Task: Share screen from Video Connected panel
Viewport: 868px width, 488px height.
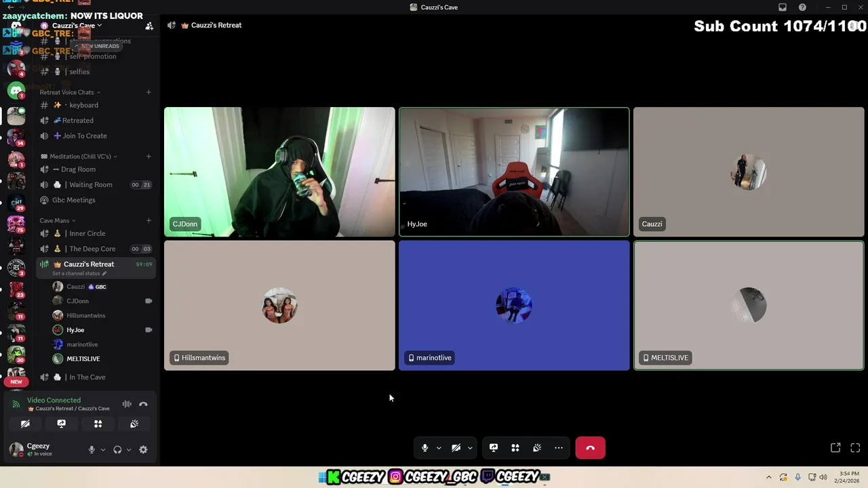Action: pyautogui.click(x=62, y=424)
